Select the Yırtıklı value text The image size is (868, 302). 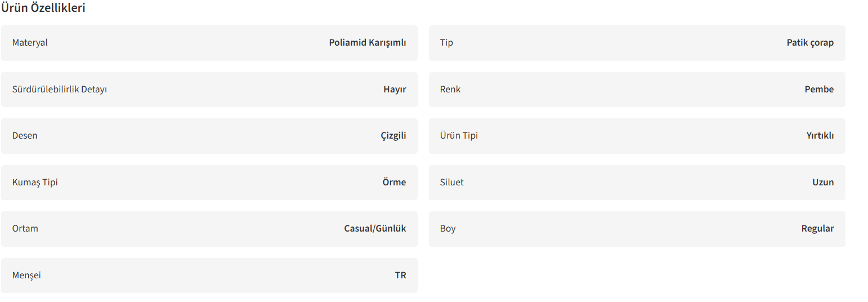click(820, 136)
